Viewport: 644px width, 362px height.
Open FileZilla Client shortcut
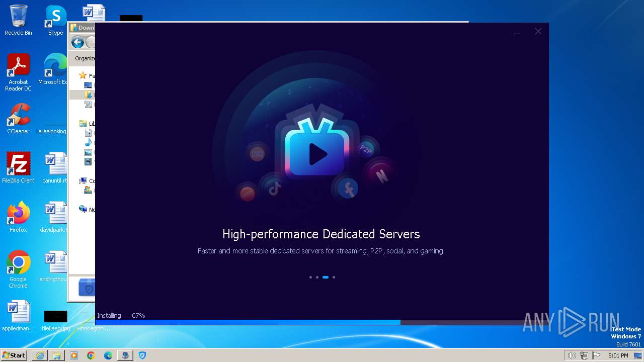coord(18,168)
